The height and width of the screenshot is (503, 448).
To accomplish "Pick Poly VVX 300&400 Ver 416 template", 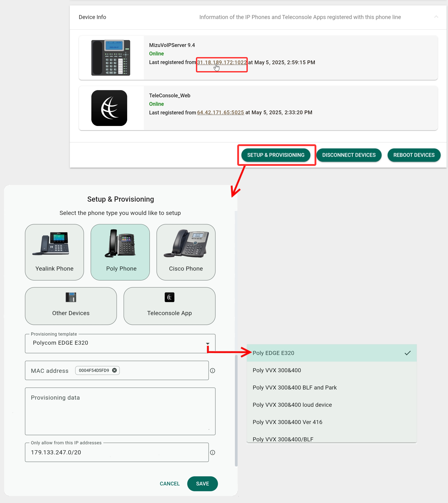I will click(x=287, y=422).
